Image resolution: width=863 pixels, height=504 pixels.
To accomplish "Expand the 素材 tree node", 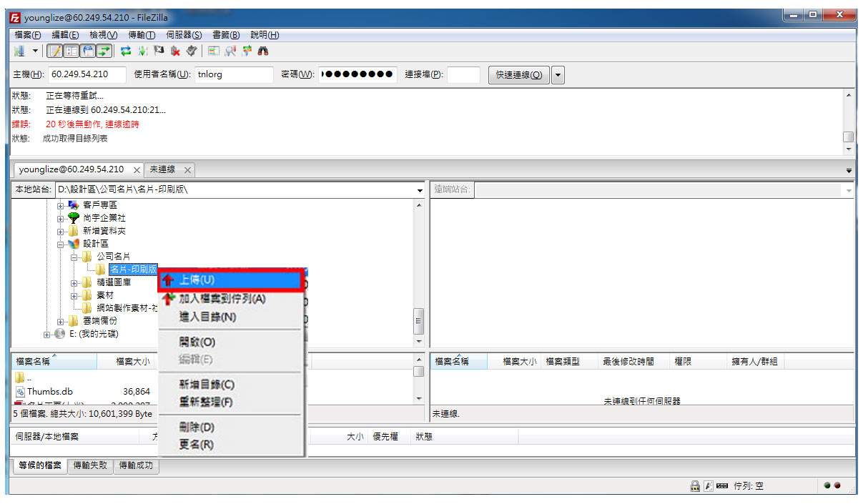I will pyautogui.click(x=74, y=295).
